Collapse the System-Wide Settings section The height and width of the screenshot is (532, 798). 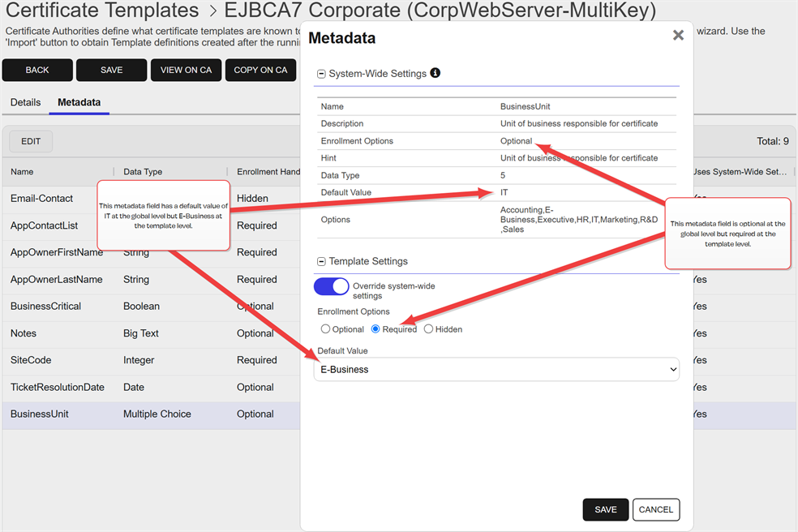click(x=321, y=74)
